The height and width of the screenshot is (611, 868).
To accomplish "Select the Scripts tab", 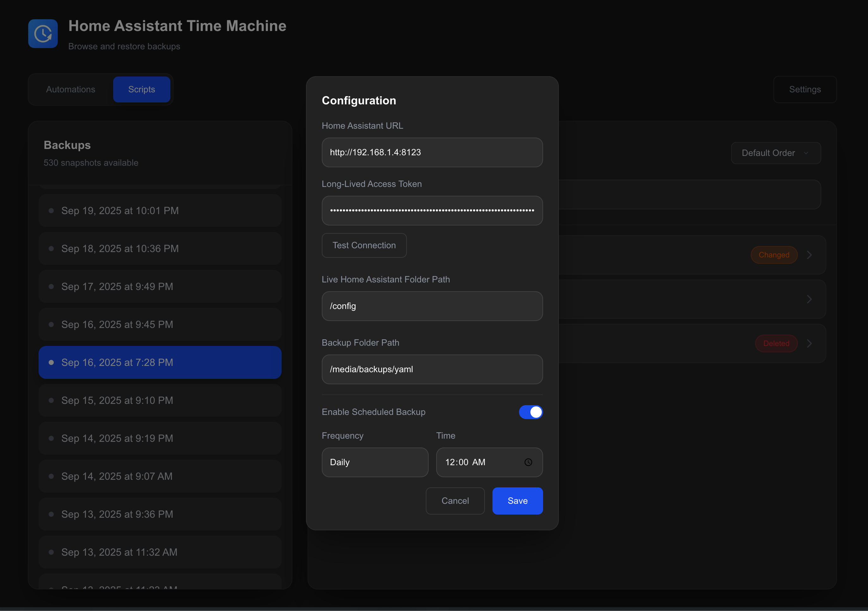I will pyautogui.click(x=141, y=89).
